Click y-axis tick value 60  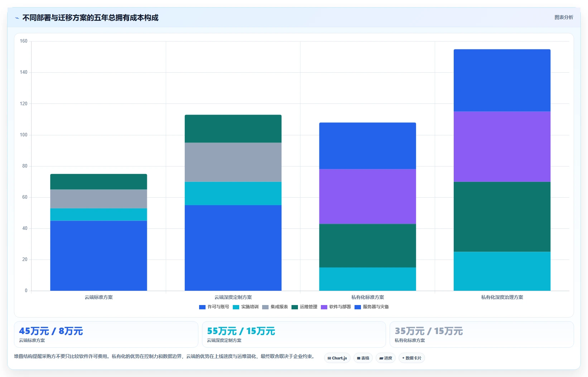pos(25,197)
